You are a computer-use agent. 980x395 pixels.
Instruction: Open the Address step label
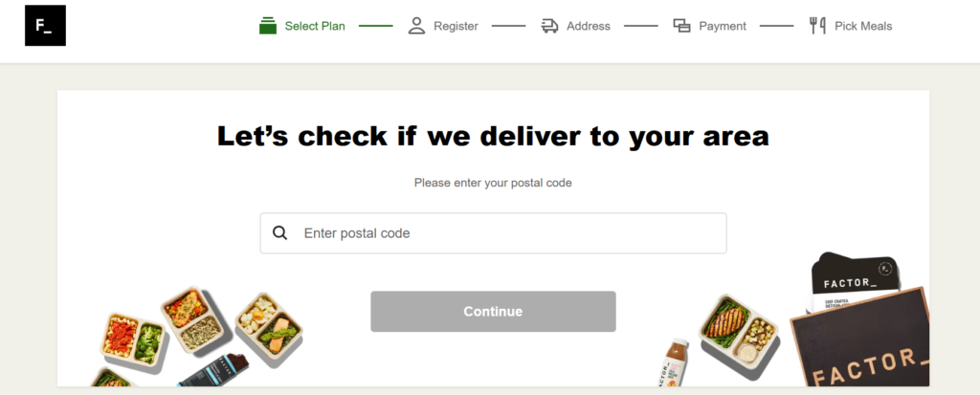pyautogui.click(x=588, y=26)
